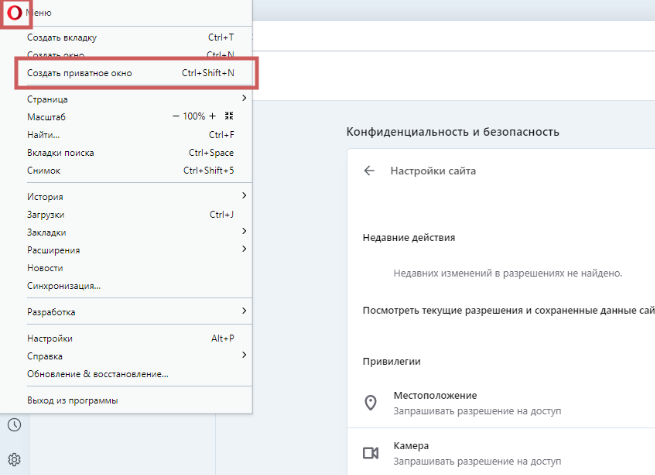The image size is (655, 475).
Task: Decrease zoom with the minus in Масштаб
Action: (174, 117)
